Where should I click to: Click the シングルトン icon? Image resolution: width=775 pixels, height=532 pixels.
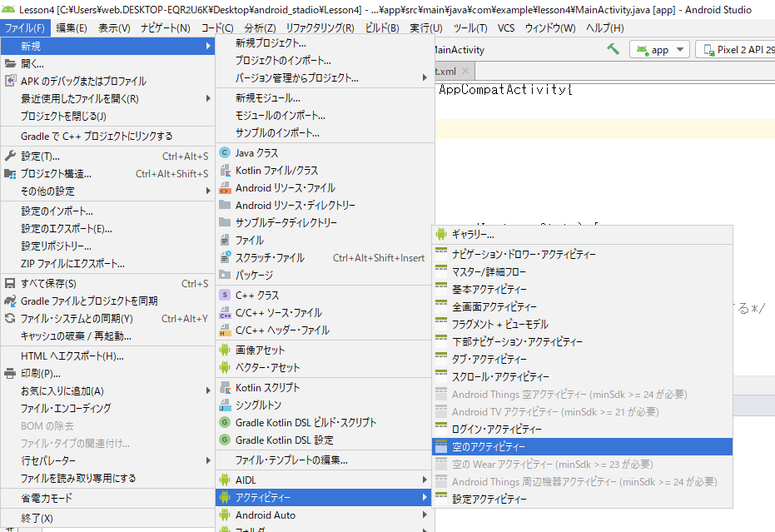[225, 405]
